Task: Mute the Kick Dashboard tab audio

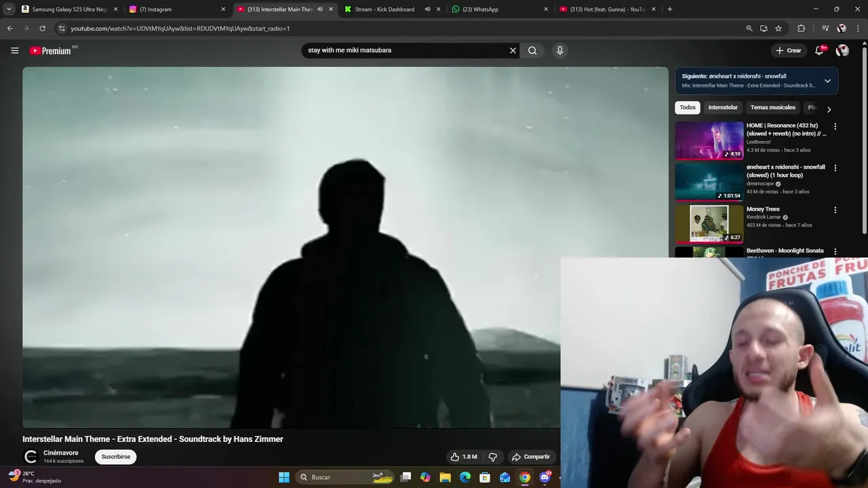Action: click(427, 9)
